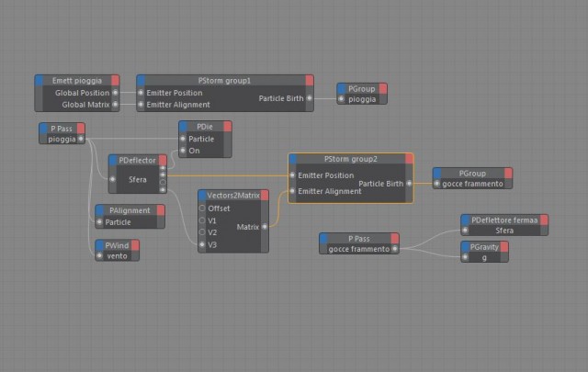Image resolution: width=588 pixels, height=372 pixels.
Task: Click the pioggia input port on PGroup node
Action: coord(341,99)
